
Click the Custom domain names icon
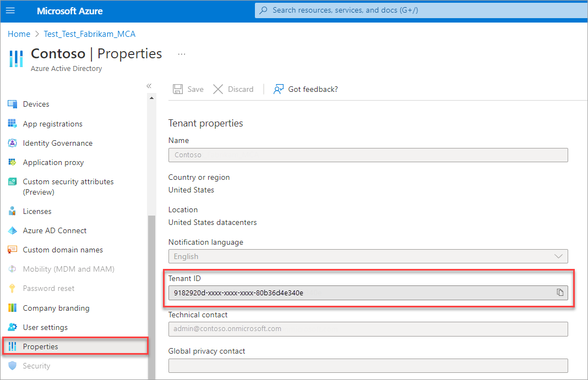coord(12,250)
